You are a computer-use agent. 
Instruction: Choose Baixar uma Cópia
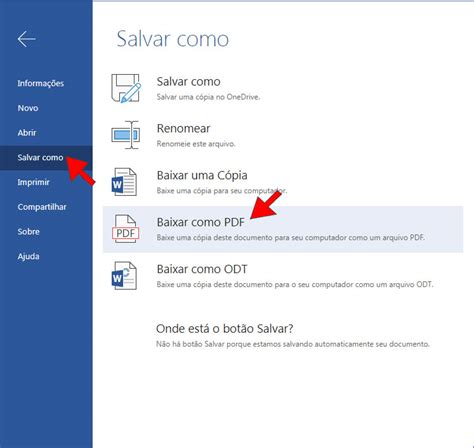(202, 176)
